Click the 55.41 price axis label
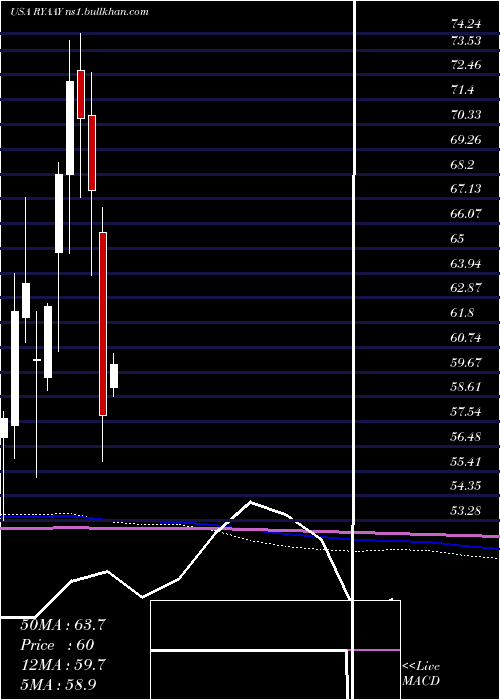500x700 pixels. pos(467,461)
